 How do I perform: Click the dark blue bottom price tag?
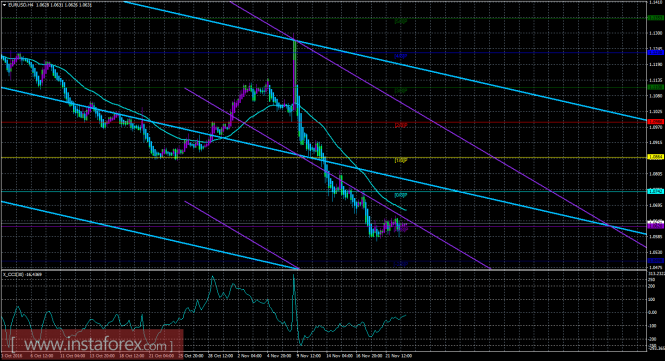point(655,260)
